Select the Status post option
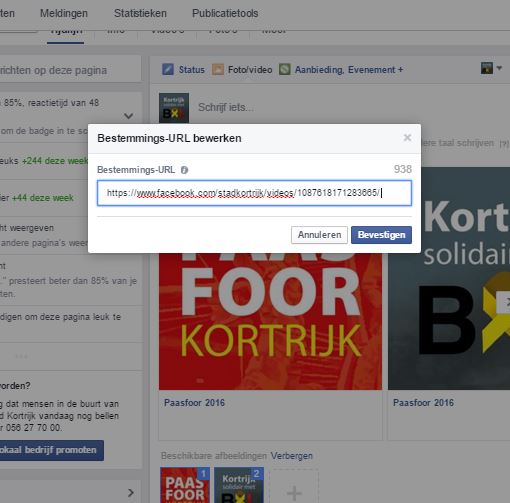The width and height of the screenshot is (510, 503). [191, 70]
